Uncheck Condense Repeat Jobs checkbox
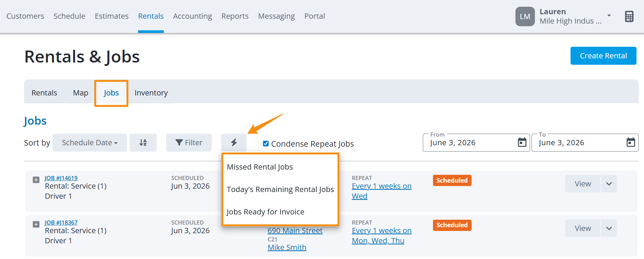Image resolution: width=644 pixels, height=259 pixels. pos(266,144)
